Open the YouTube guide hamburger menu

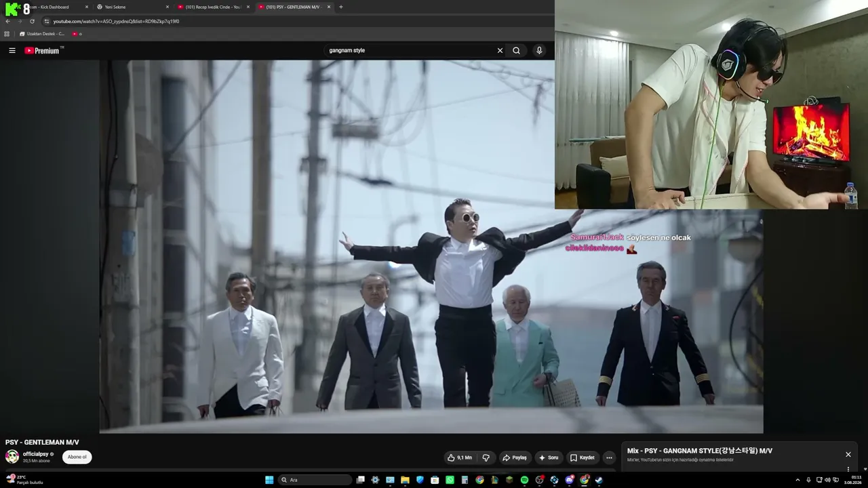[x=12, y=50]
